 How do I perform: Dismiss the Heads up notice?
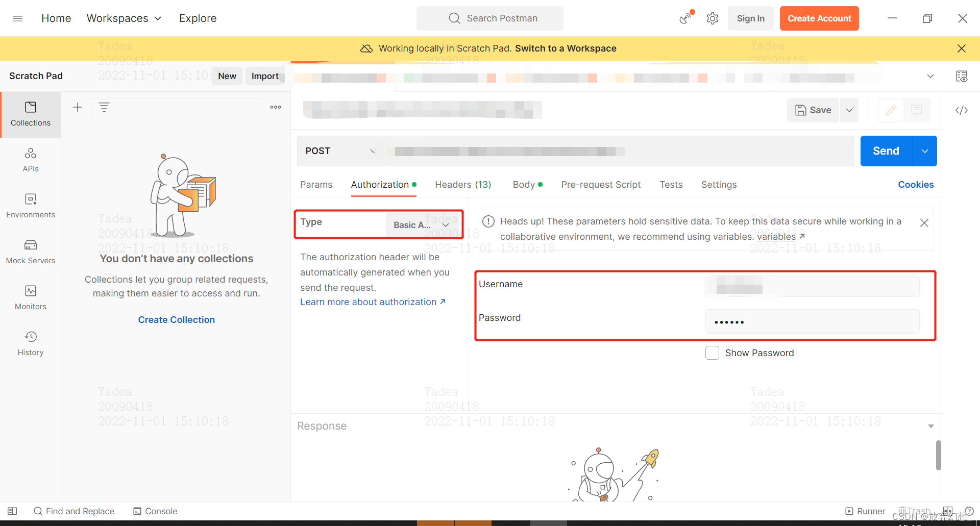[924, 223]
